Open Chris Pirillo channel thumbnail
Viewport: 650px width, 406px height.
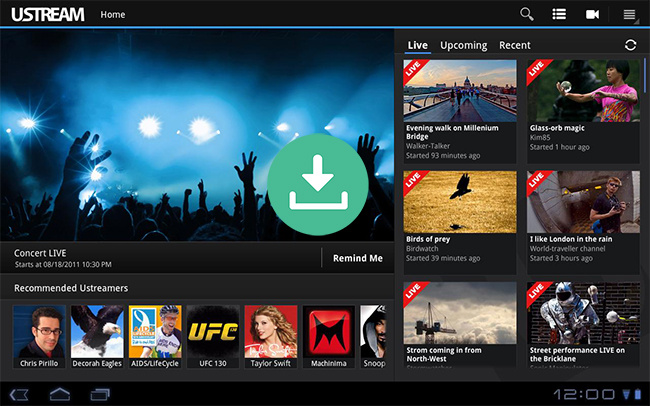(x=39, y=337)
